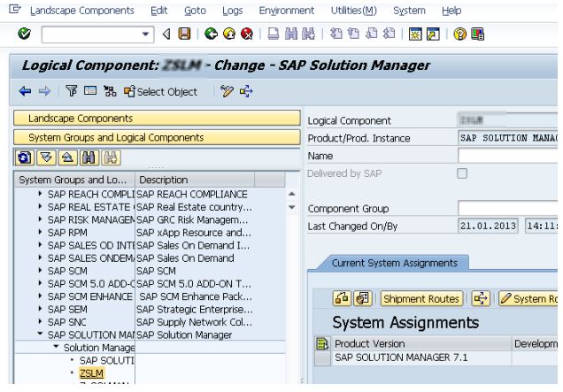Open the Goto menu
563x392 pixels.
coord(195,11)
